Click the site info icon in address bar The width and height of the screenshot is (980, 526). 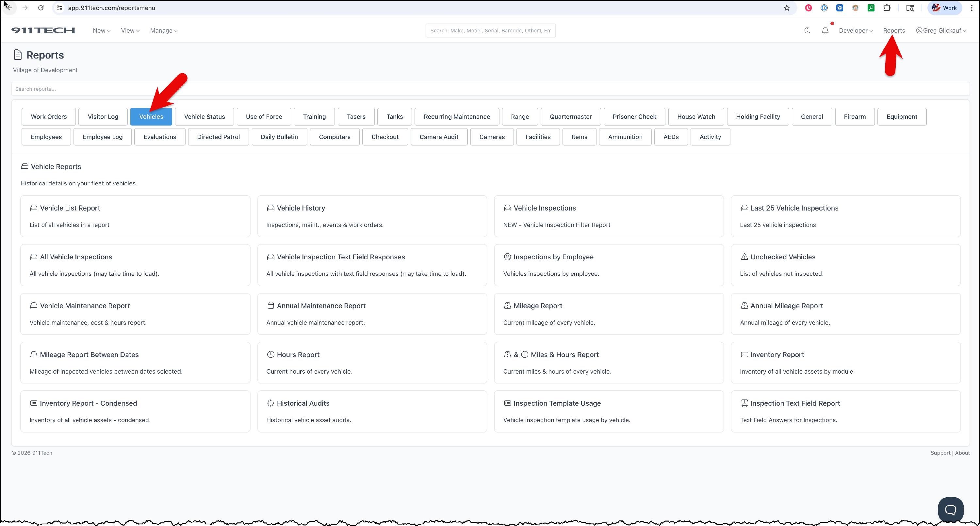coord(59,8)
